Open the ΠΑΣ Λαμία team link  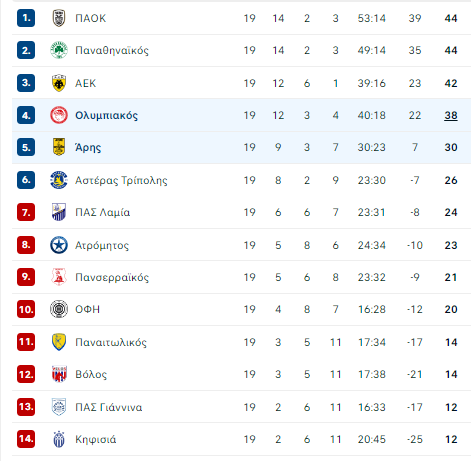click(103, 212)
